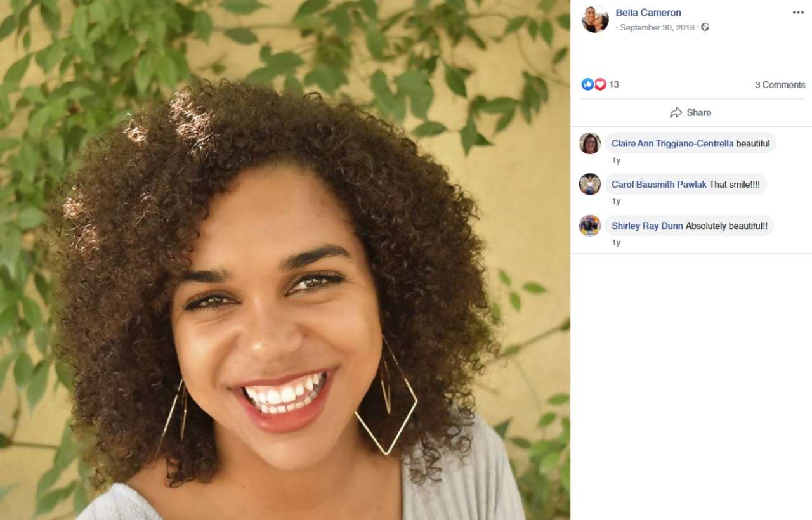
Task: Click Carol Bausmith Pawlak's commenter avatar
Action: coord(590,185)
